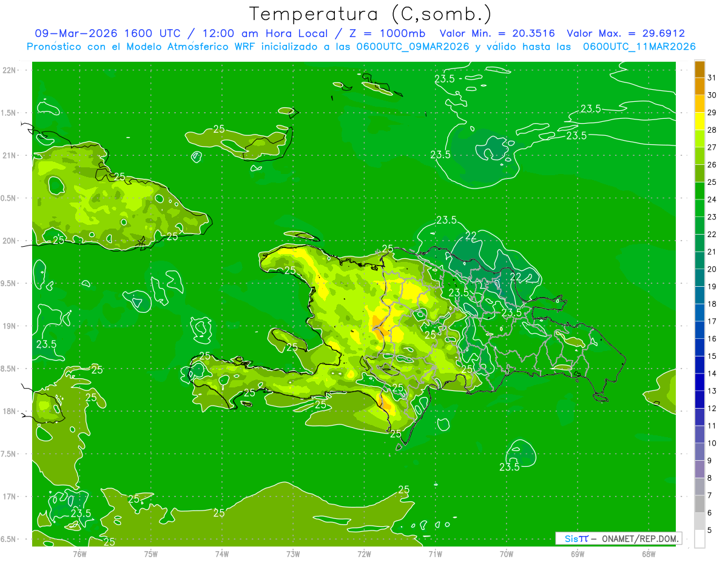The image size is (728, 562).
Task: Click the legend value 17
Action: click(712, 321)
